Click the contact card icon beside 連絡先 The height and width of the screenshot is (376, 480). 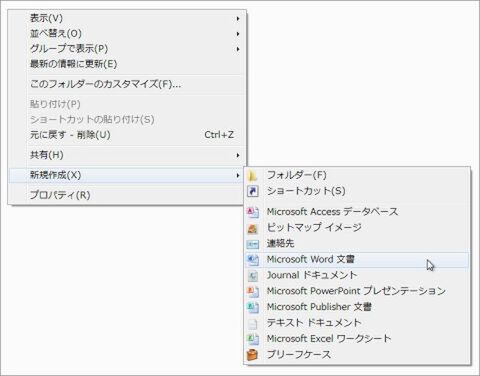(253, 244)
